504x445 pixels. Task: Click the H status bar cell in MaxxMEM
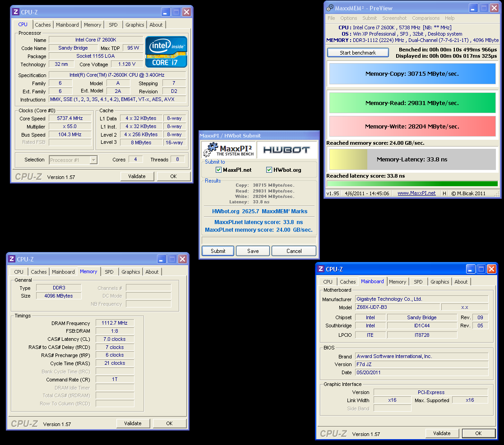tap(444, 193)
